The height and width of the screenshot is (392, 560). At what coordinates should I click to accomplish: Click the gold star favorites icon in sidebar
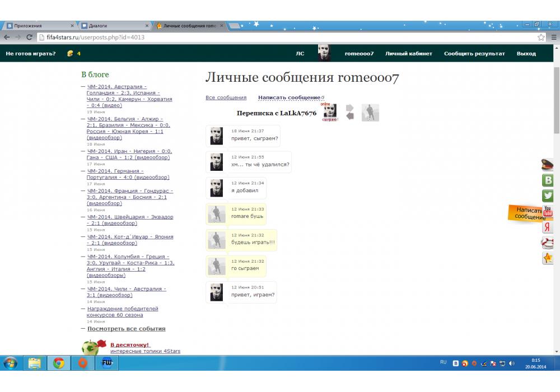tap(548, 258)
